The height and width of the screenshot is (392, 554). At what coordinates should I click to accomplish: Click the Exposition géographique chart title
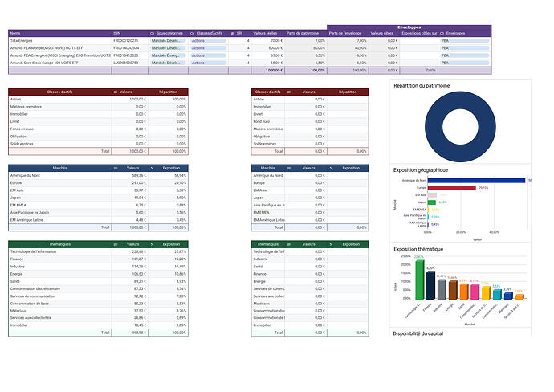pyautogui.click(x=421, y=170)
